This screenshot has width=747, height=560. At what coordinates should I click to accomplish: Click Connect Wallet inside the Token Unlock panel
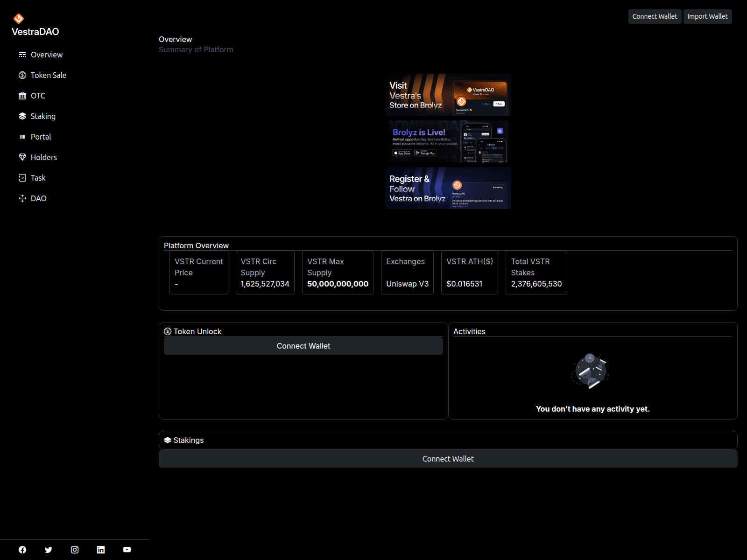(x=303, y=346)
